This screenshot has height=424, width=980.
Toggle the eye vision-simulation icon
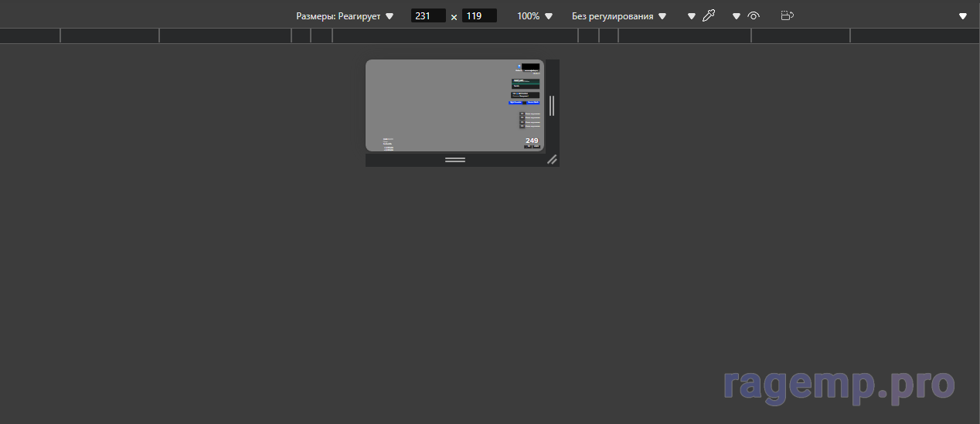click(754, 16)
